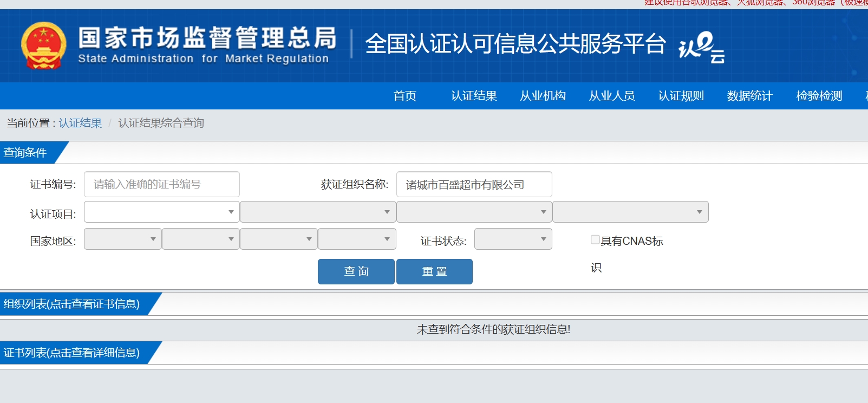This screenshot has width=868, height=403.
Task: Click the 获证组织名称 text field
Action: tap(474, 184)
